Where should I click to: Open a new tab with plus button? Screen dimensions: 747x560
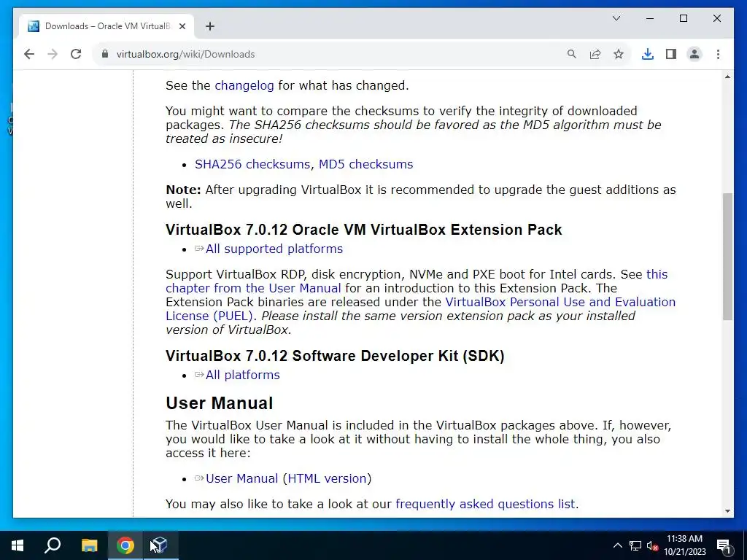[210, 27]
